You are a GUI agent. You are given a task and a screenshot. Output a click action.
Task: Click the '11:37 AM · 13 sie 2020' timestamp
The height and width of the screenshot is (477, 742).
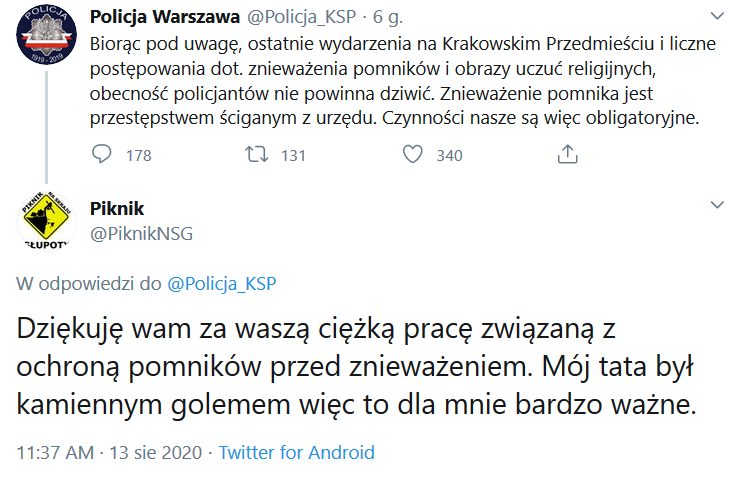pos(108,452)
